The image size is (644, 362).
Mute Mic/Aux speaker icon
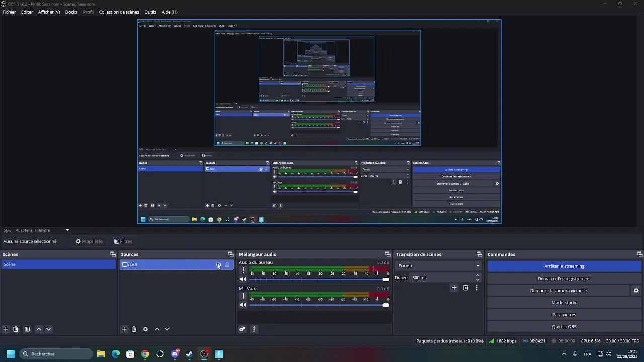click(x=244, y=305)
